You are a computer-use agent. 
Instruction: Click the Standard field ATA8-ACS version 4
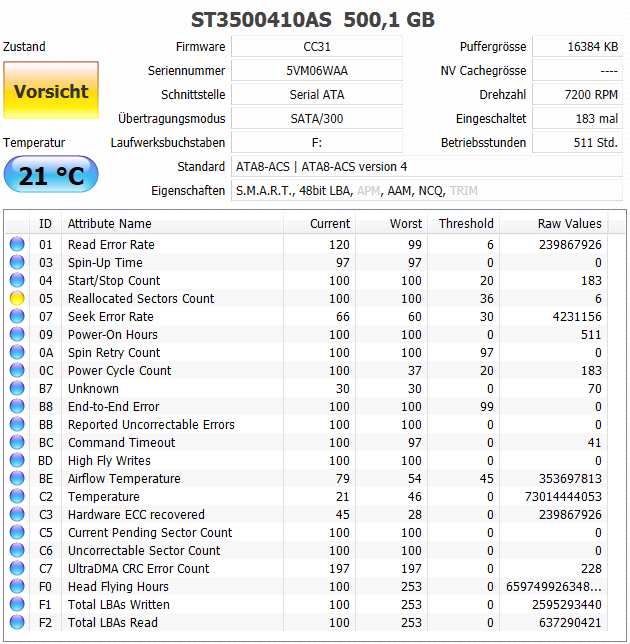pos(427,167)
